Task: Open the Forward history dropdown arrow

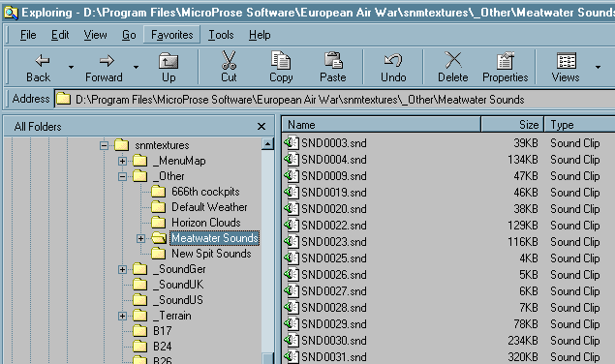Action: pos(137,67)
